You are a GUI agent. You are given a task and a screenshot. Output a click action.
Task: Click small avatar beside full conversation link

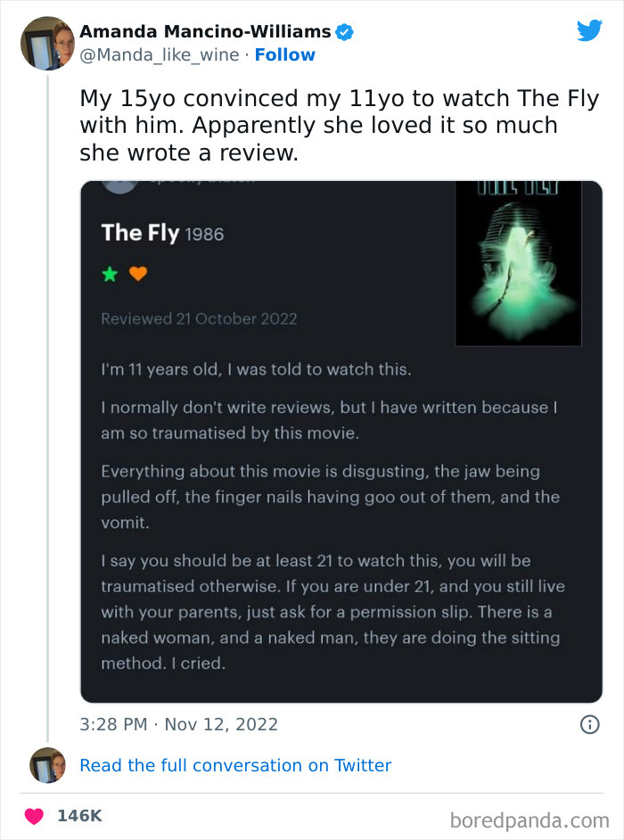[47, 765]
